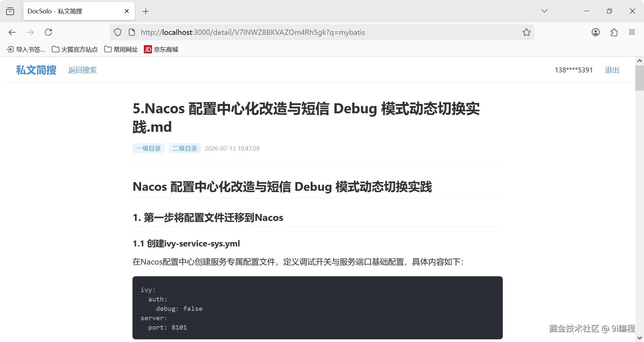Screen dimensions: 644x342
Task: Restore down the browser window
Action: [x=609, y=11]
